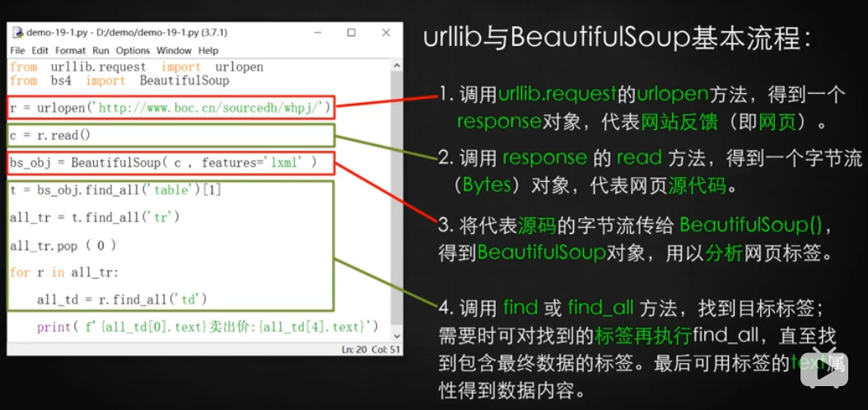Click the scrollbar down arrow

tap(396, 337)
